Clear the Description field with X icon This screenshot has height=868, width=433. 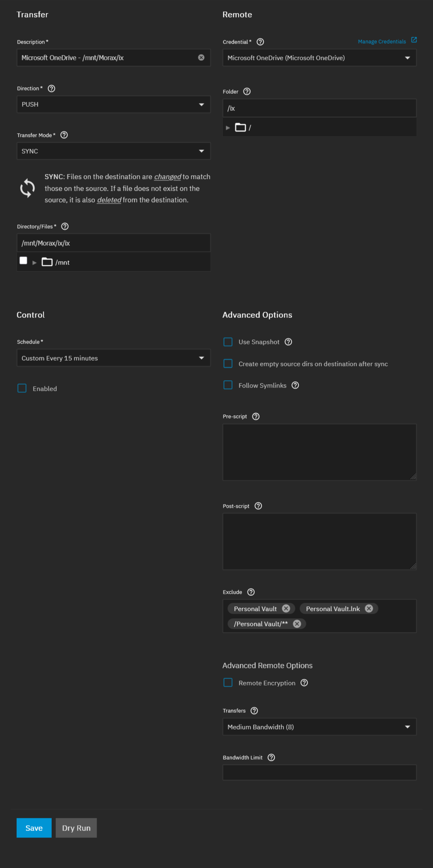[201, 58]
